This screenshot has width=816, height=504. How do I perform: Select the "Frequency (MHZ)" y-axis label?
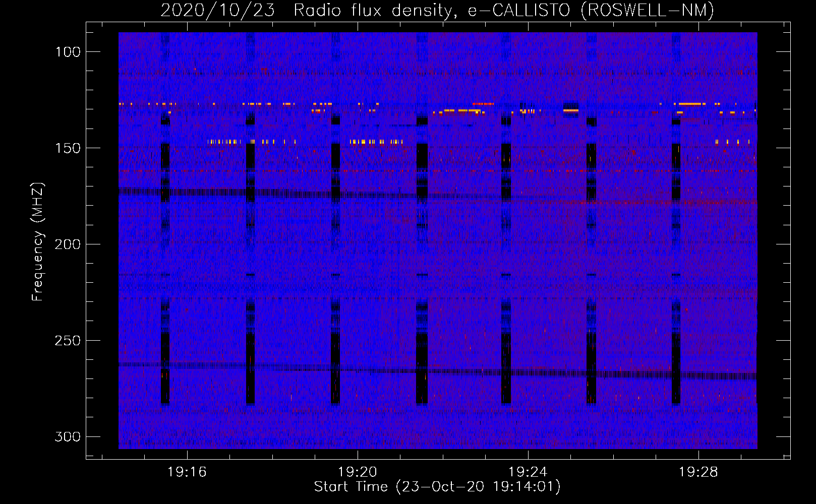tap(38, 241)
